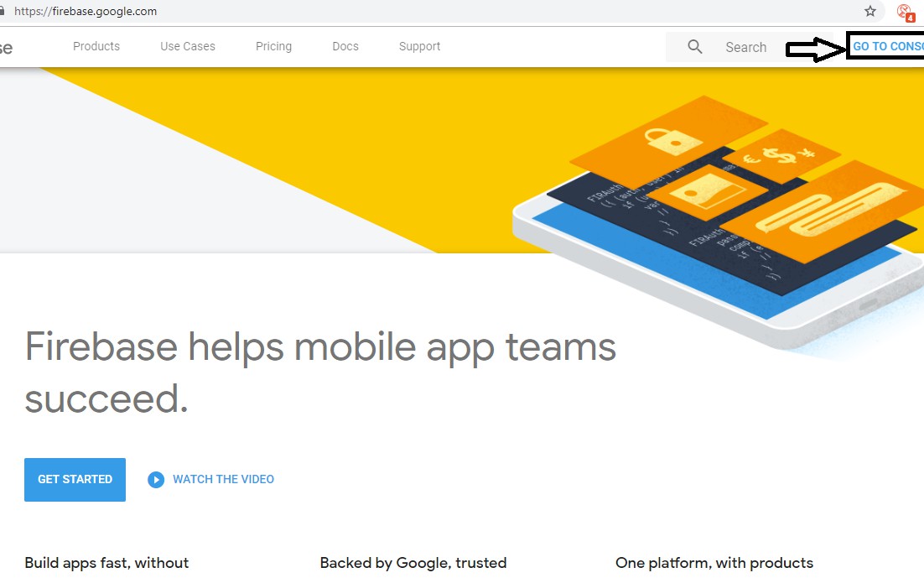Click inside the Search input field
Viewport: 924px width, 578px height.
745,47
